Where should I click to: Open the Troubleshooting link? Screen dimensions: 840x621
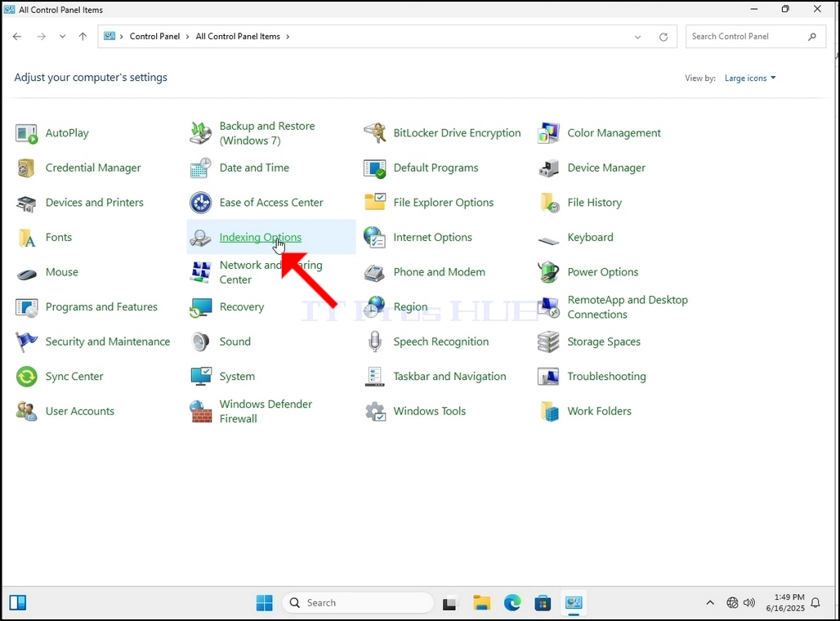[x=606, y=377]
